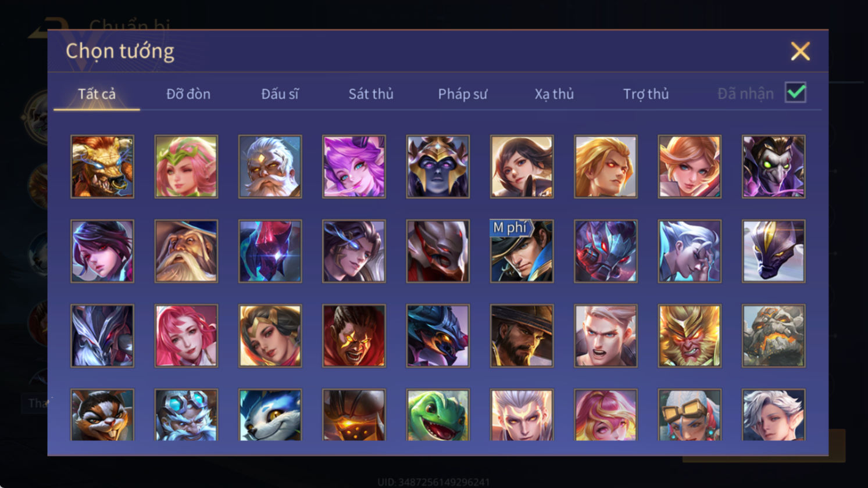Close the Chọn tướng dialog
Screen dimensions: 868x488
tap(800, 51)
